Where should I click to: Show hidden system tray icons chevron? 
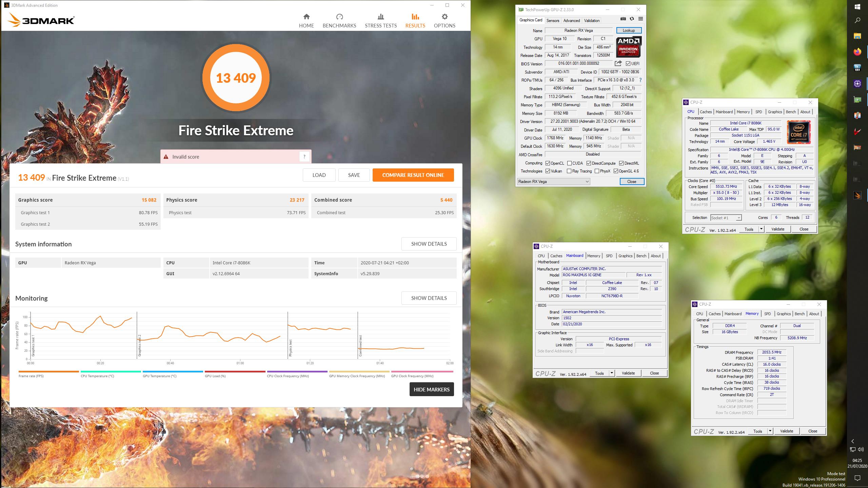click(x=853, y=441)
